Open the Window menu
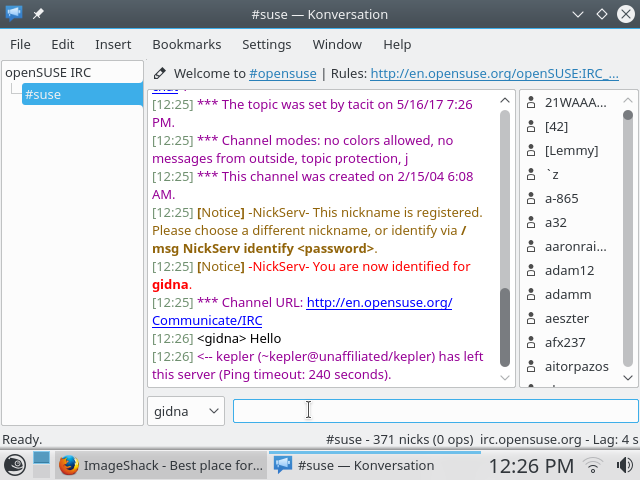The height and width of the screenshot is (480, 640). tap(337, 44)
